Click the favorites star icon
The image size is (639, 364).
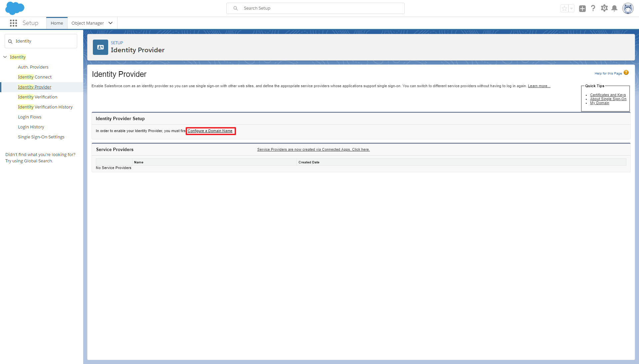(x=564, y=8)
